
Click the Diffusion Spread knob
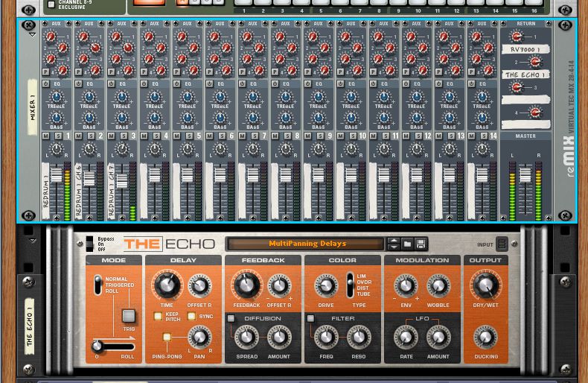[247, 338]
